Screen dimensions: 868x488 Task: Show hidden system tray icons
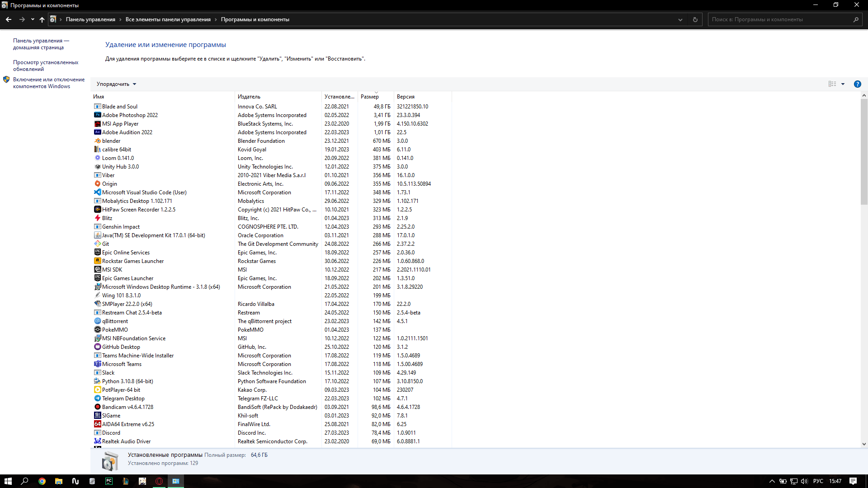pos(772,481)
